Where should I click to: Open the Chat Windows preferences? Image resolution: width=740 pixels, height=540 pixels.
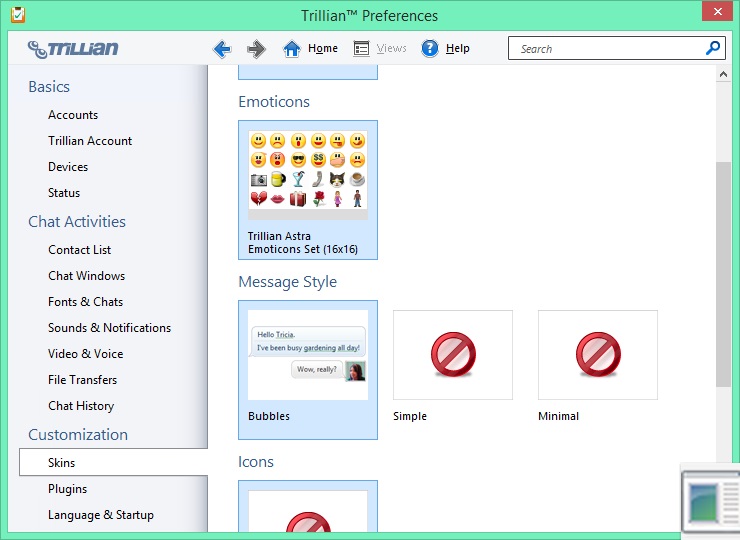click(x=86, y=276)
